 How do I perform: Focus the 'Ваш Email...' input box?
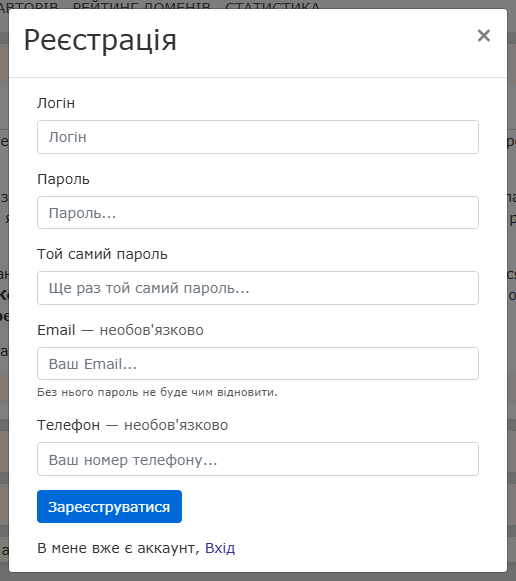point(258,363)
